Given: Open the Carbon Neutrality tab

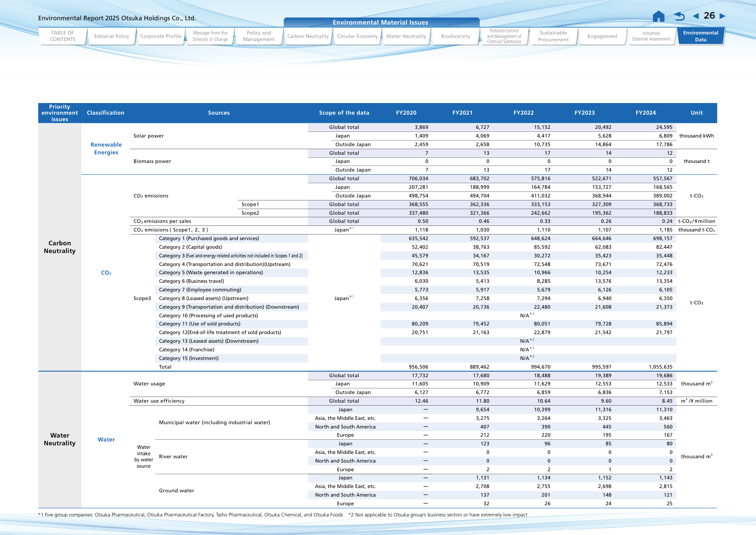Looking at the screenshot, I should tap(308, 36).
